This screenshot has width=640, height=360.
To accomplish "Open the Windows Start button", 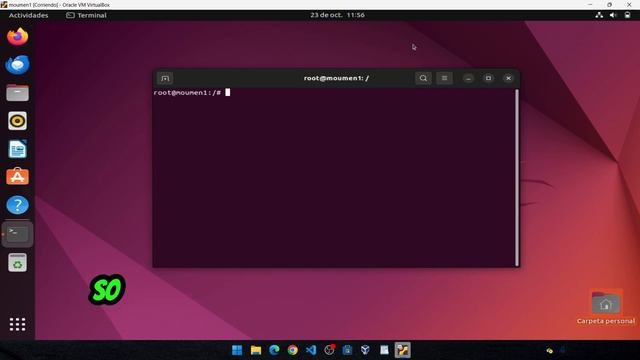I will coord(237,350).
